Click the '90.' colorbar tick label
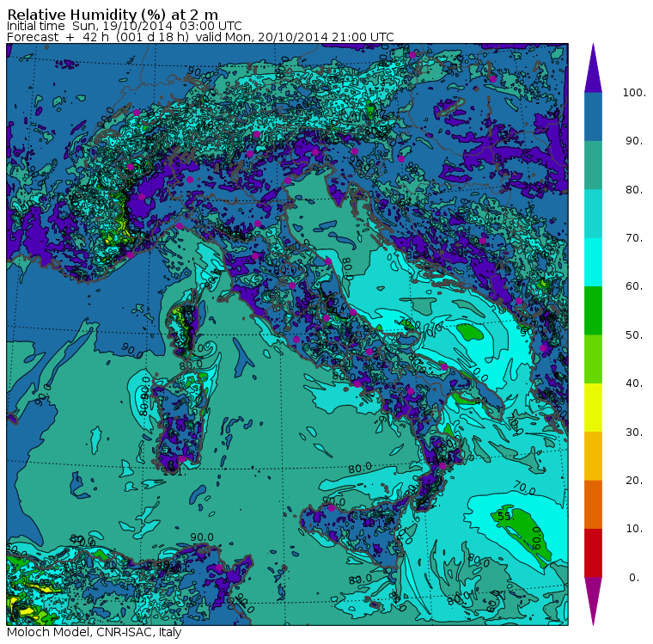 click(x=634, y=141)
